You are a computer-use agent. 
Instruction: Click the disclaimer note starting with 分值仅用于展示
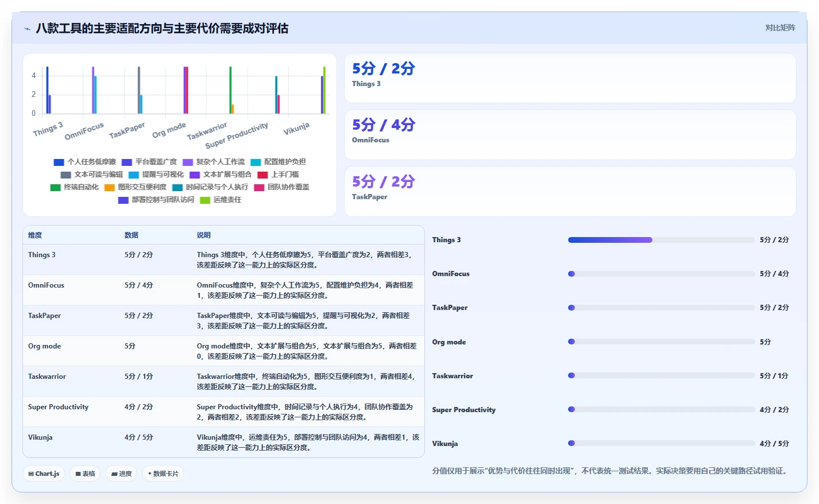(x=611, y=471)
